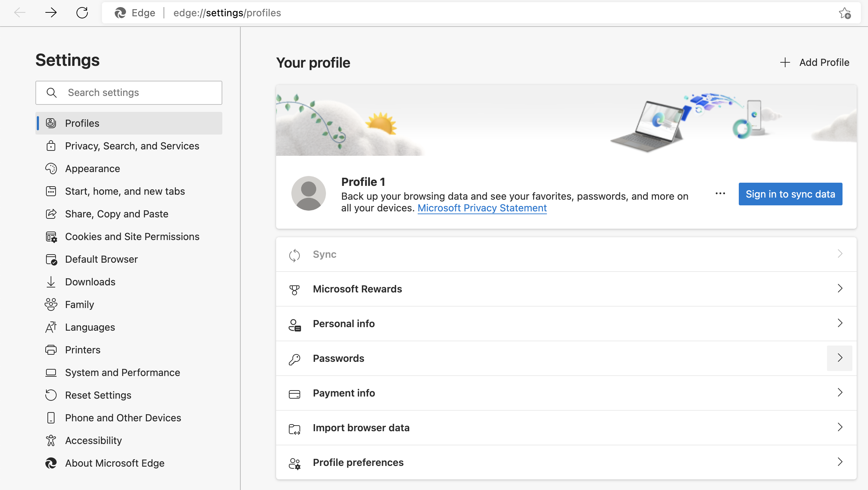Open Cookies and Site Permissions settings
The image size is (868, 490).
pos(129,237)
